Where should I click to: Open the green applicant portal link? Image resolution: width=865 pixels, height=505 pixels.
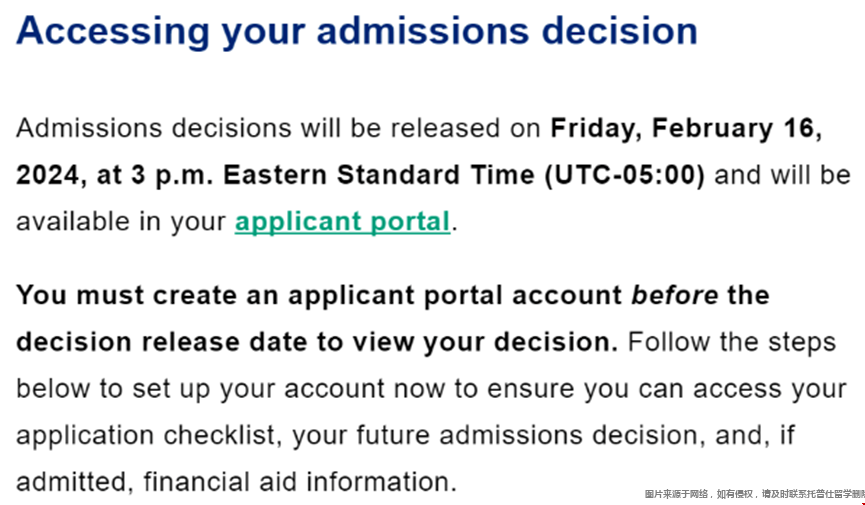[x=343, y=222]
